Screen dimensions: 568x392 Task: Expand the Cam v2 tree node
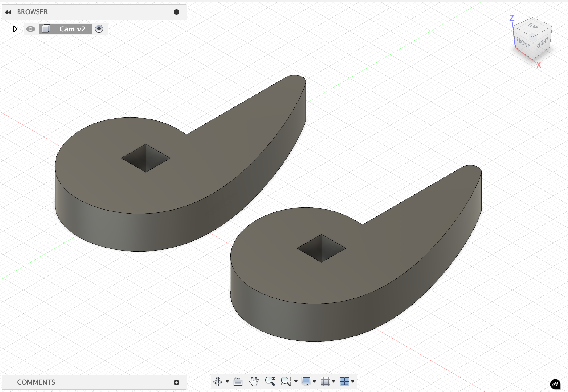[x=15, y=29]
